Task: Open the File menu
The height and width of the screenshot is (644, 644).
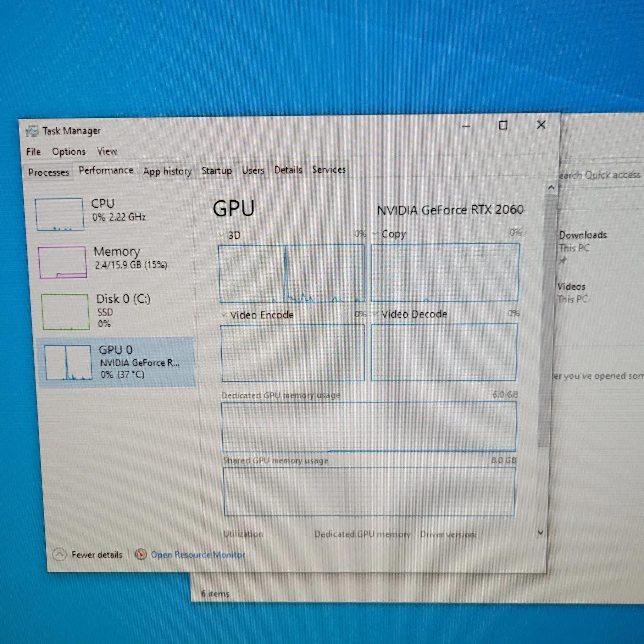Action: (x=33, y=152)
